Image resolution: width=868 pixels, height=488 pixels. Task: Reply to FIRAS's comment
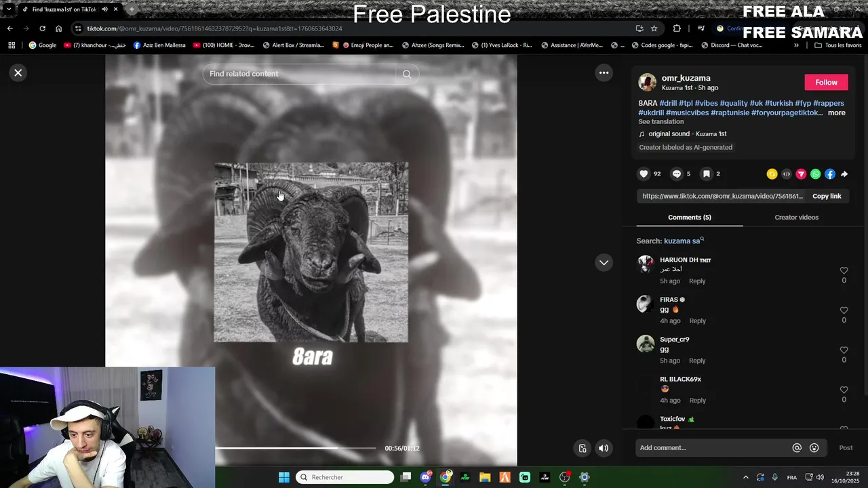[697, 321]
